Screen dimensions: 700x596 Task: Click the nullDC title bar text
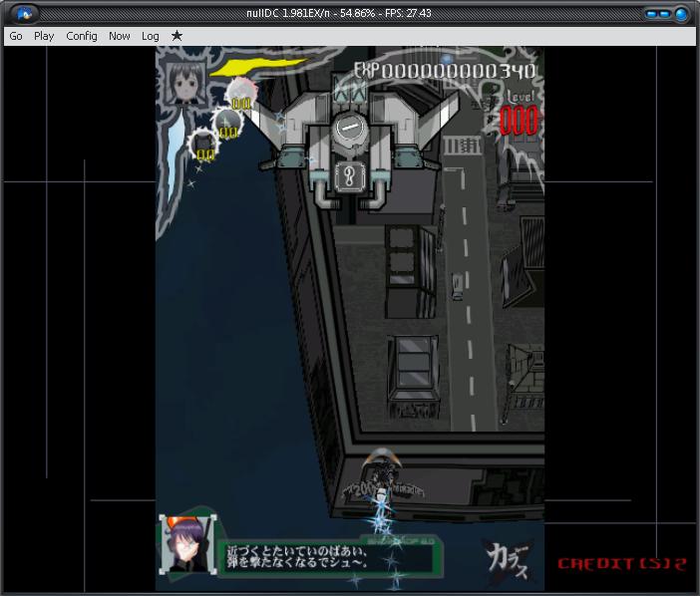click(x=339, y=13)
